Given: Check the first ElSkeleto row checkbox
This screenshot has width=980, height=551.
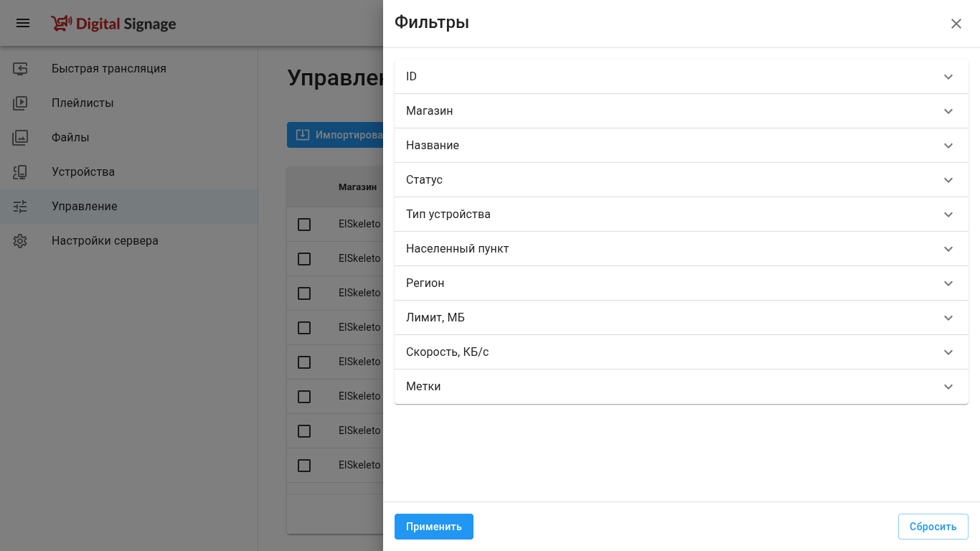Looking at the screenshot, I should (304, 225).
